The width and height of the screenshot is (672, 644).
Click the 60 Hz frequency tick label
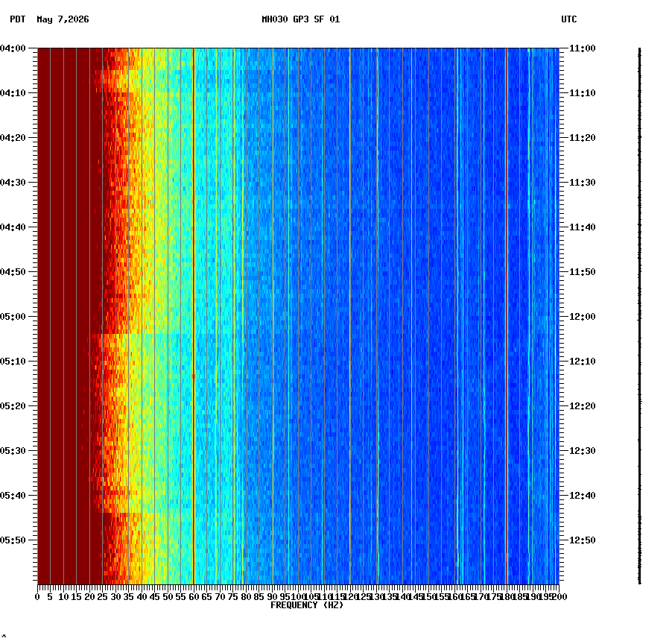[194, 597]
